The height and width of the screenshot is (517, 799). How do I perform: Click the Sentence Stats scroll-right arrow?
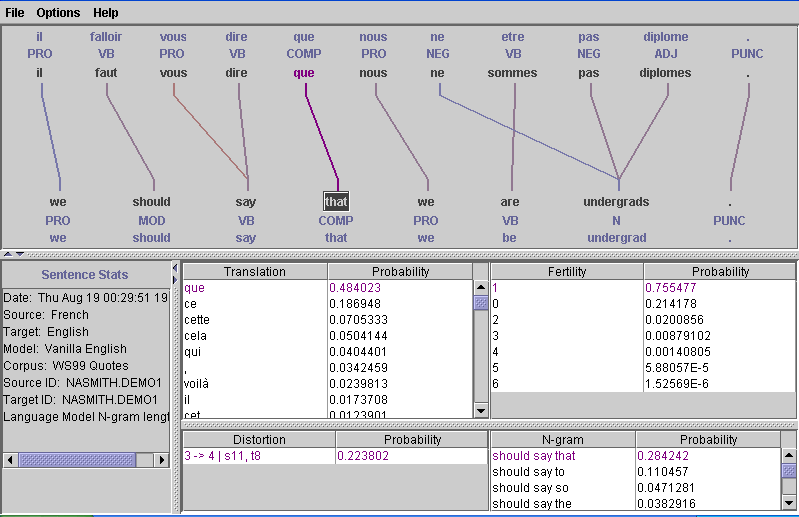161,460
